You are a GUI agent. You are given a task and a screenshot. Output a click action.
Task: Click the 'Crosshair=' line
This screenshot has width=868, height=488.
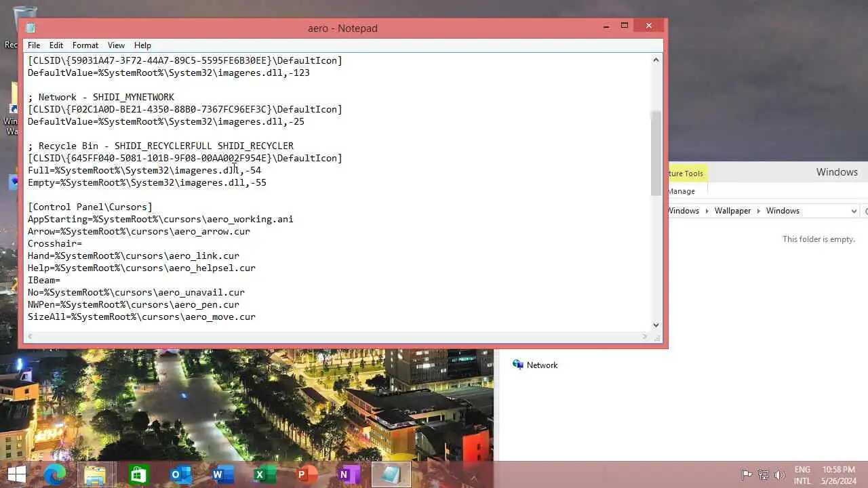(x=55, y=243)
